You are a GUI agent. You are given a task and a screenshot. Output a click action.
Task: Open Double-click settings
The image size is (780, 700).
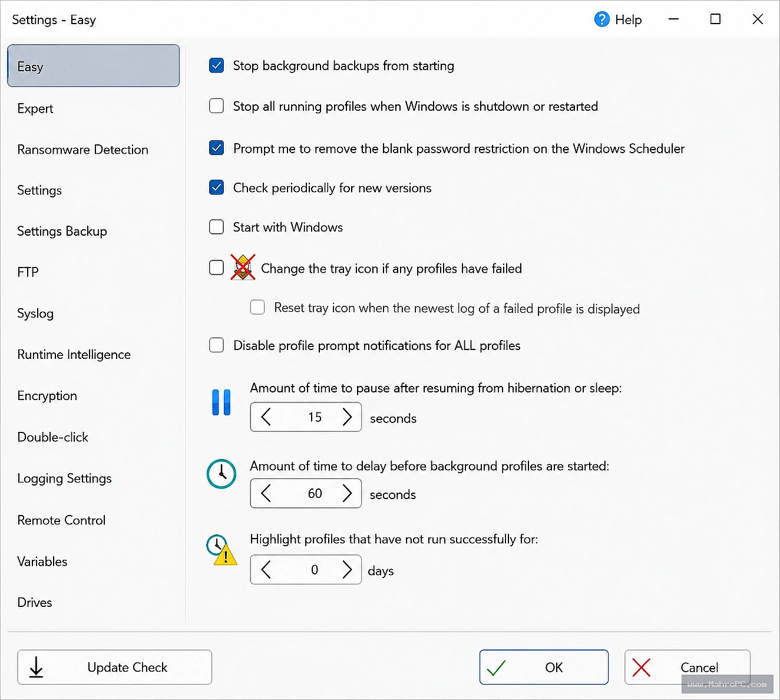click(x=52, y=437)
